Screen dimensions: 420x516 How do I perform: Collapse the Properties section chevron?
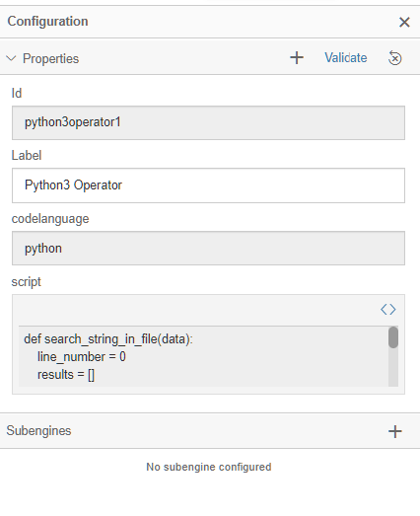pos(11,58)
